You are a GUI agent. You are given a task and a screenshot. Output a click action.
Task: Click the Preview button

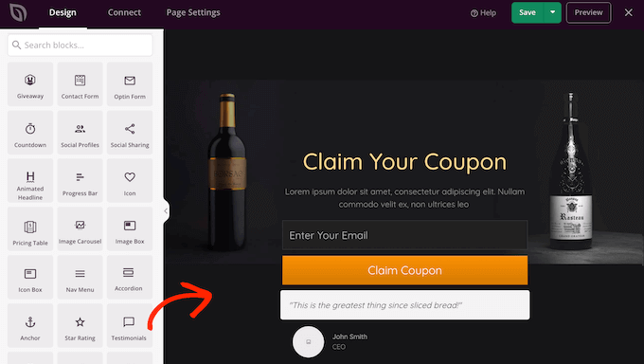588,12
